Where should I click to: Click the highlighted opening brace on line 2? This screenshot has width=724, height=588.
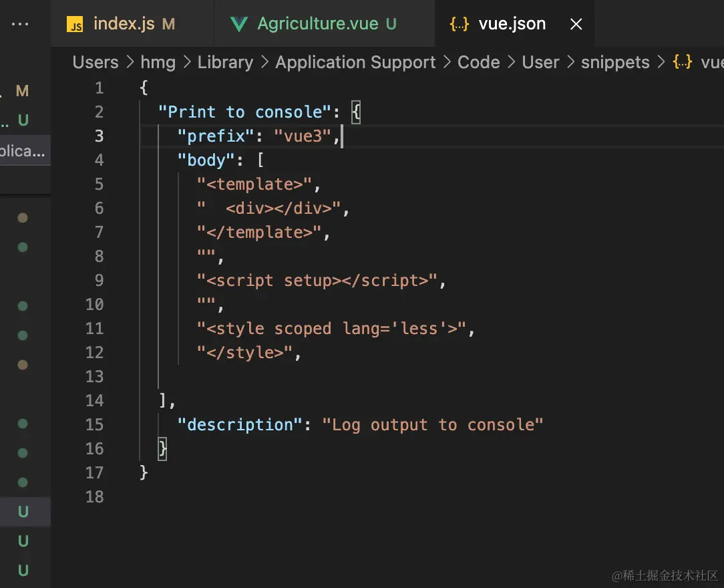pos(355,112)
